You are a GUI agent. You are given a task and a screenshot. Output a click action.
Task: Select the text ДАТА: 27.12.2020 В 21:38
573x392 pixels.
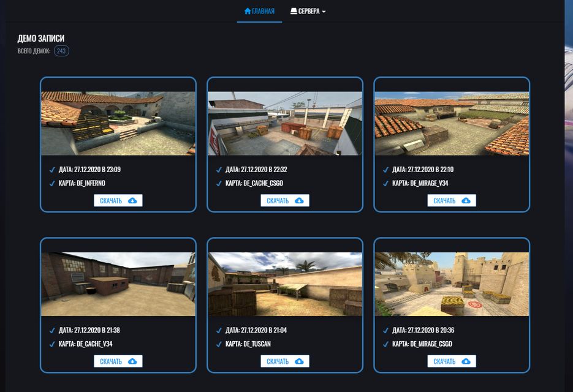89,330
